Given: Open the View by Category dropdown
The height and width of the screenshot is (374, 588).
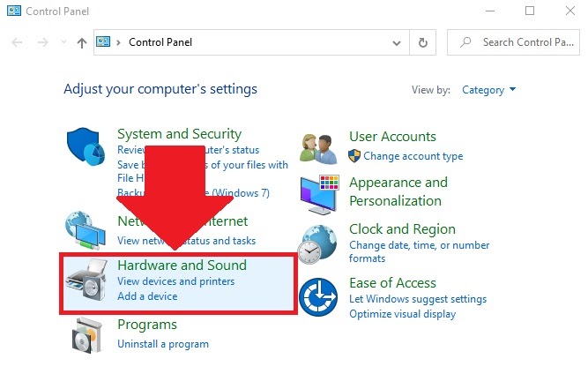Looking at the screenshot, I should tap(488, 90).
